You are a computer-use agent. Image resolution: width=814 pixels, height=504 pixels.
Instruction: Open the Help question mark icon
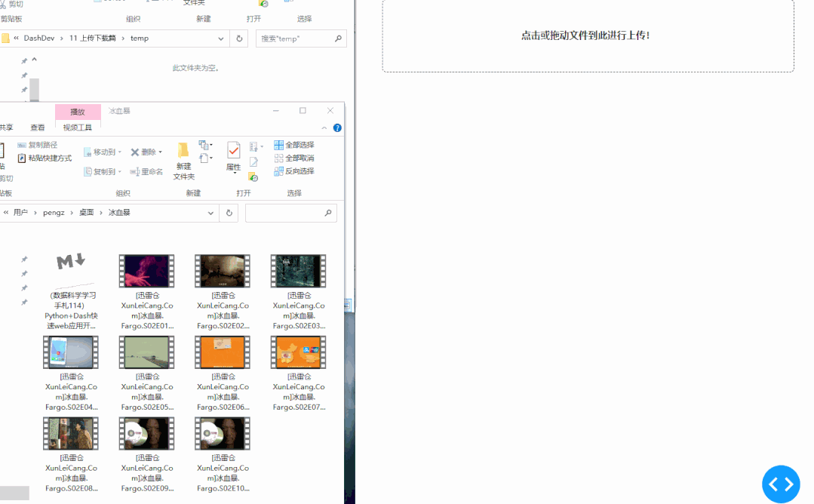tap(337, 128)
